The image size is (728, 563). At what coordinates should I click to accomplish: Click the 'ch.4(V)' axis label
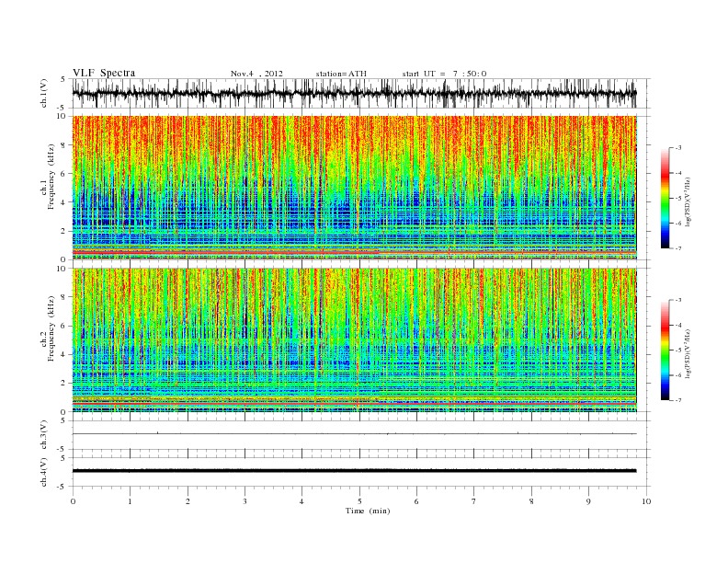click(44, 472)
